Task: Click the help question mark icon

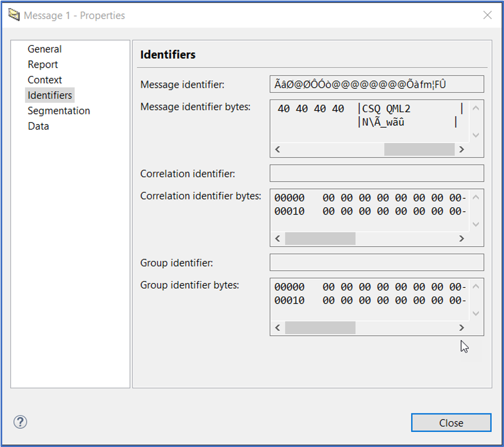Action: point(20,422)
